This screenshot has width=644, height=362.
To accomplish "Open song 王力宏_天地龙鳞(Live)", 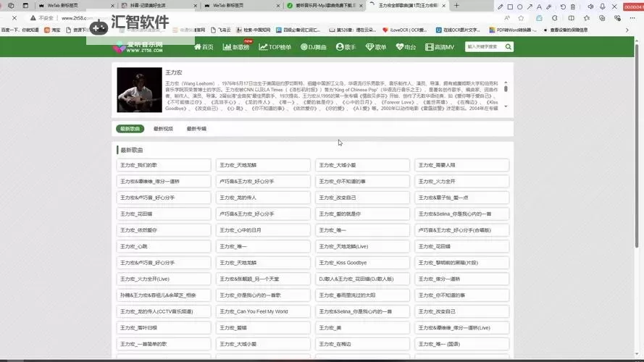I will click(363, 246).
